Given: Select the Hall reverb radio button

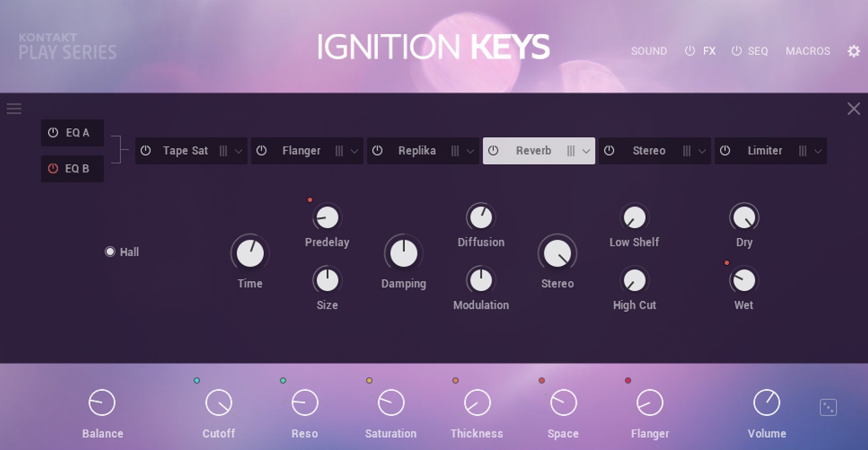Looking at the screenshot, I should (x=110, y=252).
